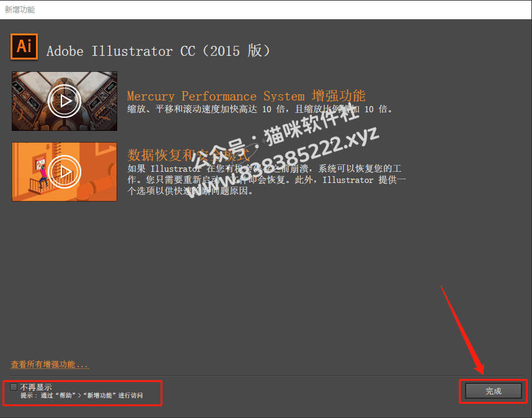
Task: Click the Adobe Illustrator Ai logo icon
Action: click(x=24, y=47)
